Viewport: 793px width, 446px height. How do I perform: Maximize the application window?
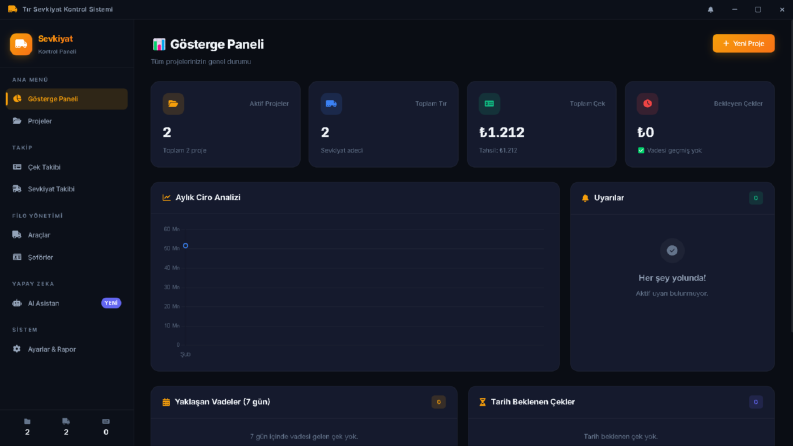tap(758, 10)
